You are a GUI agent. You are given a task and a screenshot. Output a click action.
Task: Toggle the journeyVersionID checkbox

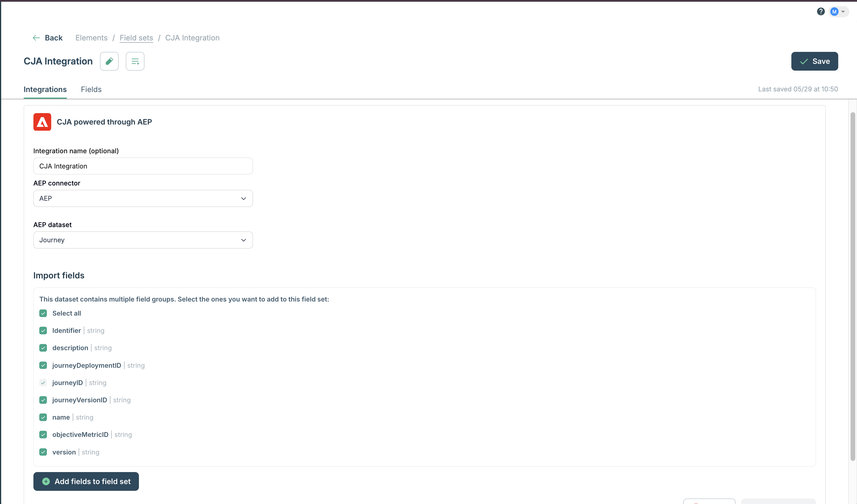click(43, 400)
